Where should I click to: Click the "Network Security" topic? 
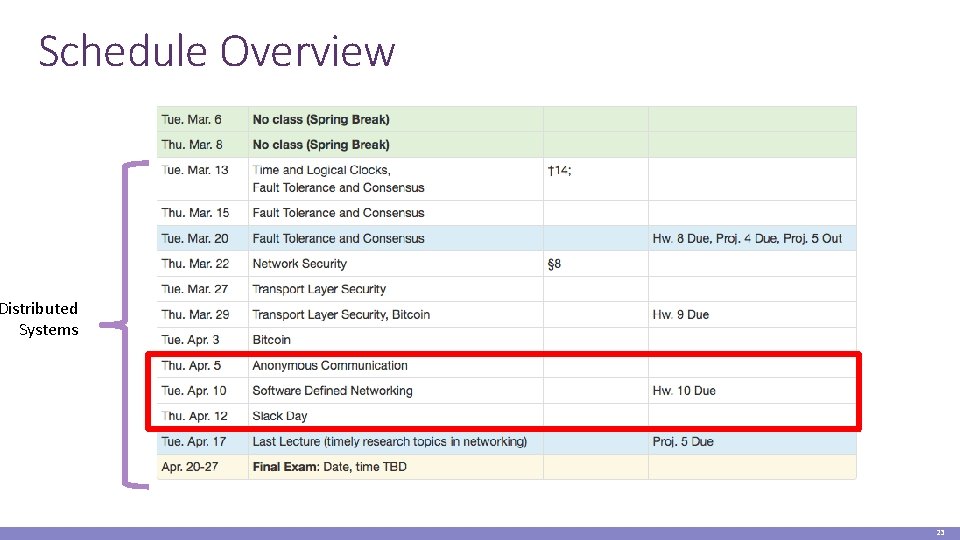(x=299, y=263)
